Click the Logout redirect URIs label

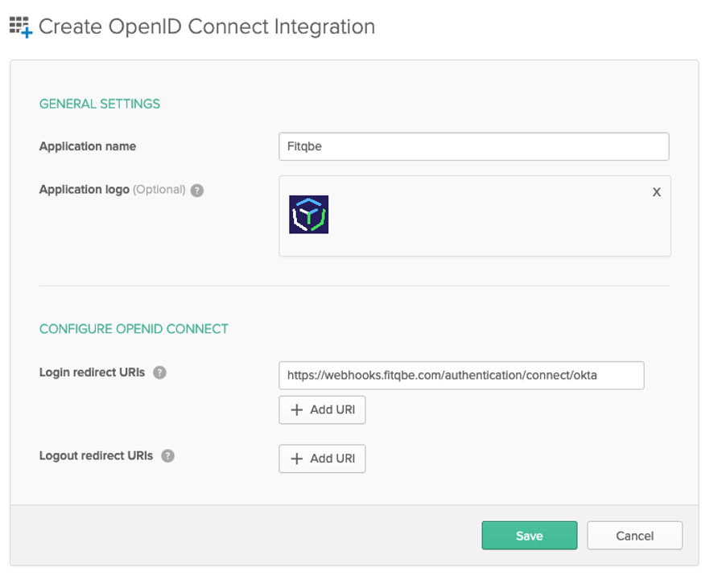96,455
